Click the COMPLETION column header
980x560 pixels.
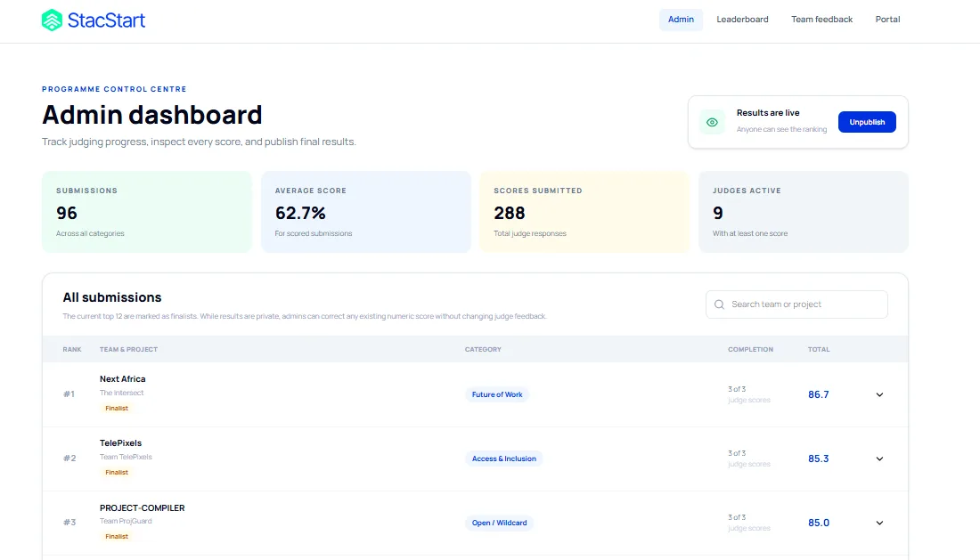point(750,350)
